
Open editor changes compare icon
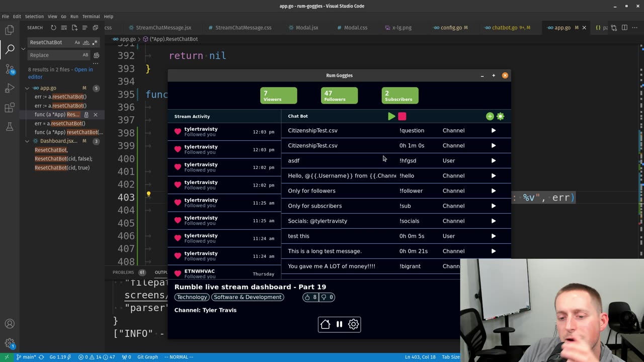pyautogui.click(x=613, y=28)
